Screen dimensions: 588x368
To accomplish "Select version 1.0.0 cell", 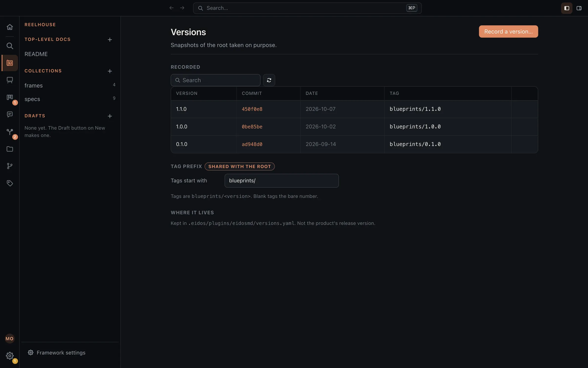I will coord(204,127).
